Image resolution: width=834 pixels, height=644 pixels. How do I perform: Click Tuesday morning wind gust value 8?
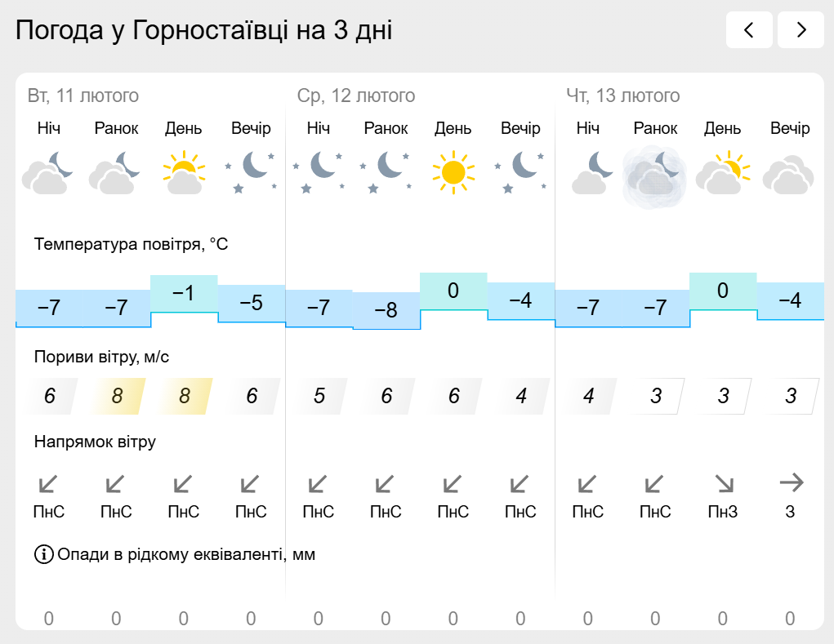[117, 396]
